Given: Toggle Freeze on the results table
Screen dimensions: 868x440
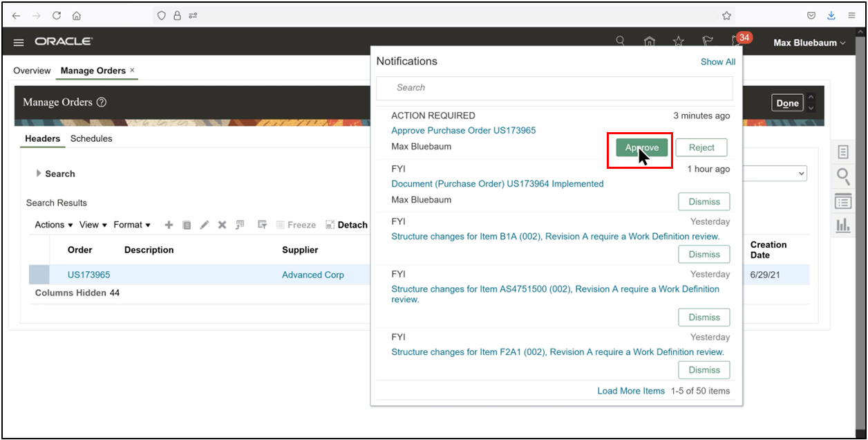Looking at the screenshot, I should click(x=296, y=225).
